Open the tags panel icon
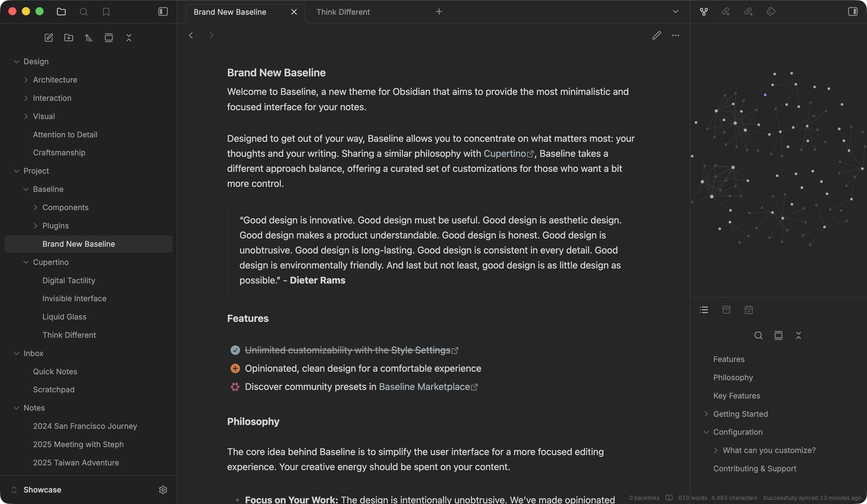The height and width of the screenshot is (504, 867). [x=771, y=11]
